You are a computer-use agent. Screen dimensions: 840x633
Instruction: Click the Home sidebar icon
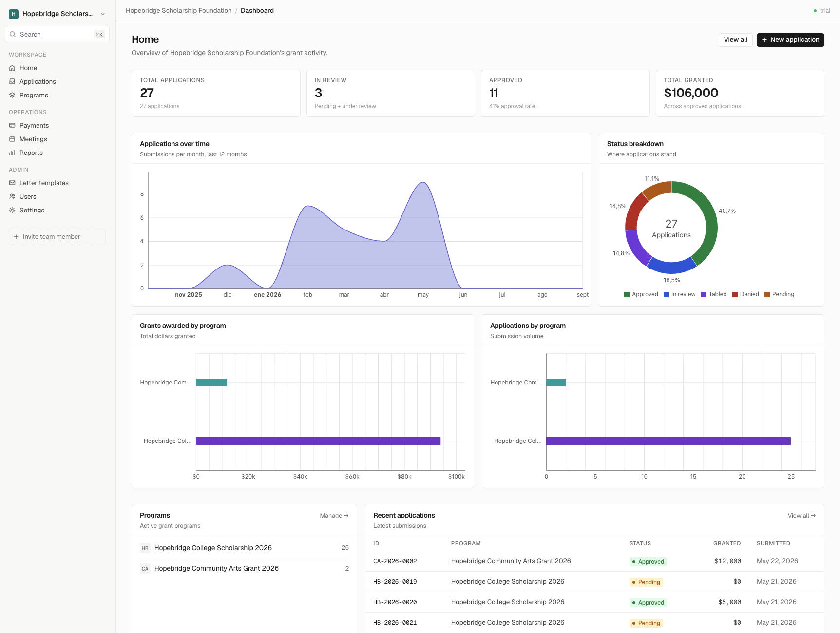(x=12, y=68)
